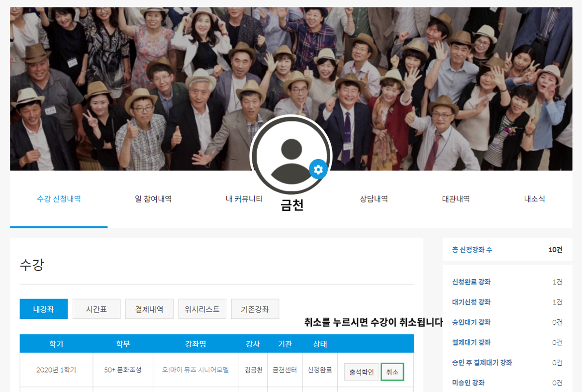The image size is (582, 392).
Task: Cancel the course with 취소 button
Action: point(392,372)
